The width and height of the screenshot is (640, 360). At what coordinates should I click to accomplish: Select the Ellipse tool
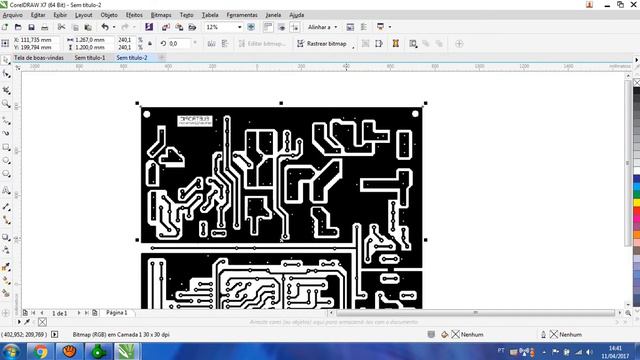click(x=6, y=161)
